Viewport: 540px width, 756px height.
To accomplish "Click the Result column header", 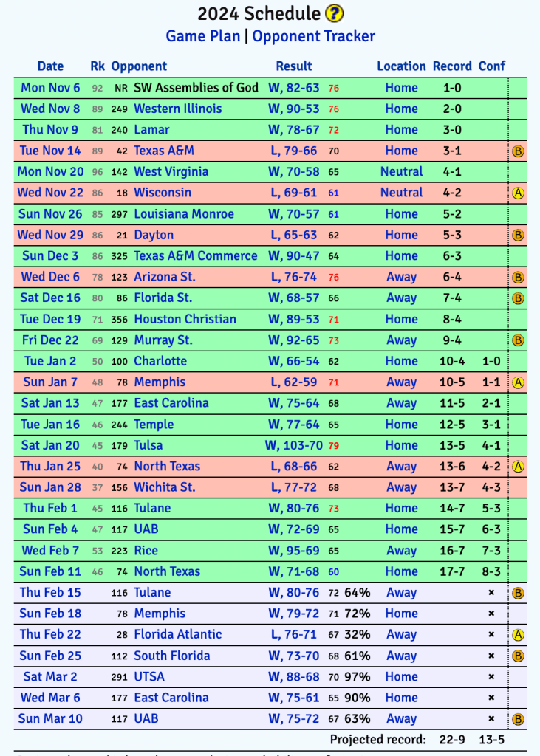I will point(294,66).
